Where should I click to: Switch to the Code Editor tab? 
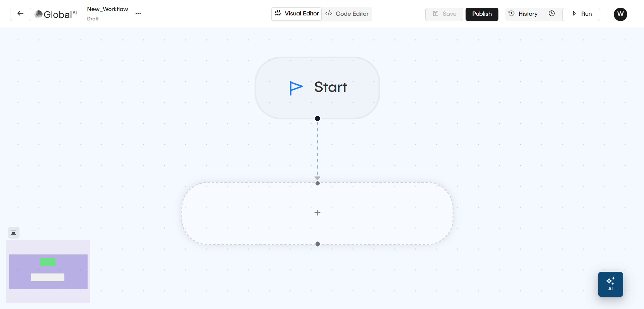tap(347, 14)
